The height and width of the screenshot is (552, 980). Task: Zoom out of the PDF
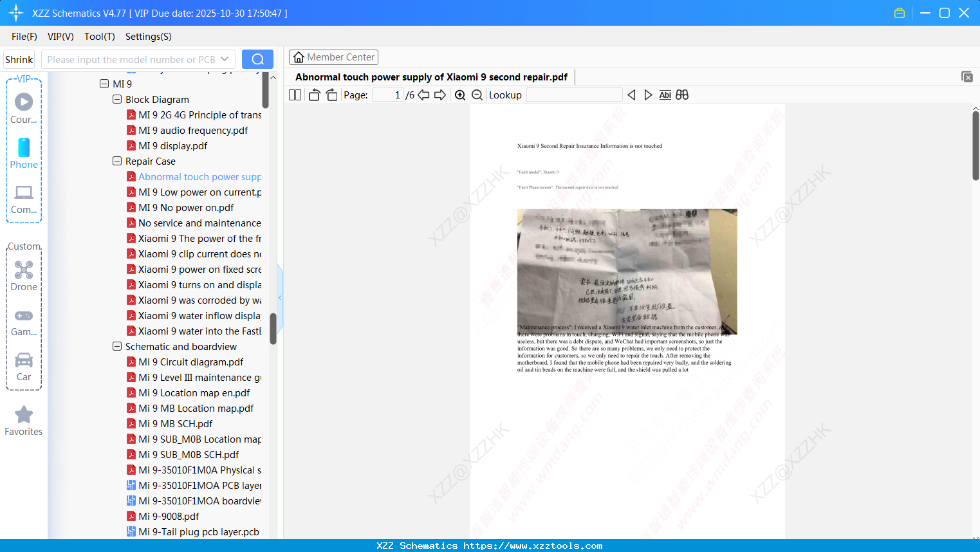coord(477,95)
